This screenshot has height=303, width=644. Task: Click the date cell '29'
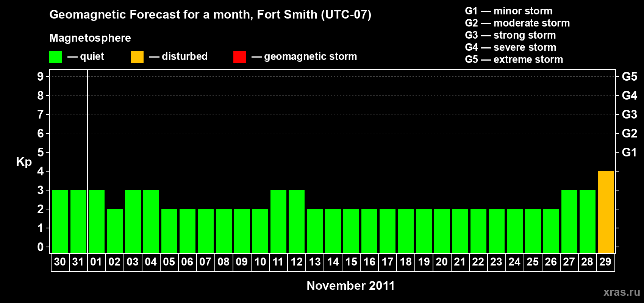point(605,262)
